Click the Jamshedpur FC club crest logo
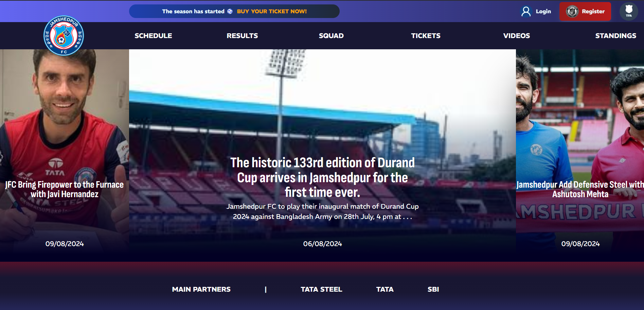Viewport: 644px width, 310px height. click(64, 35)
